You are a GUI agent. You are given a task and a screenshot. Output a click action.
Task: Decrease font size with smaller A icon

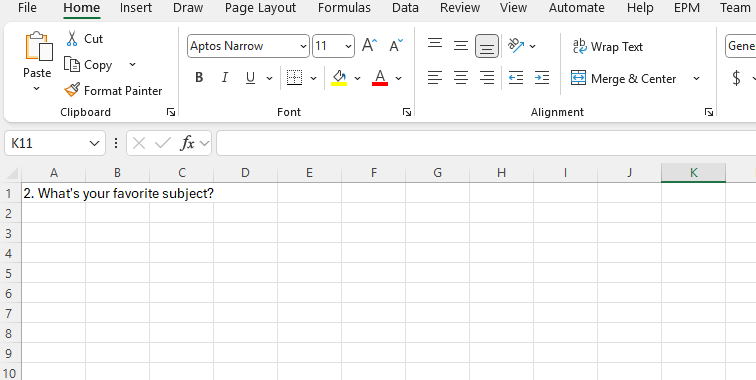pyautogui.click(x=396, y=46)
